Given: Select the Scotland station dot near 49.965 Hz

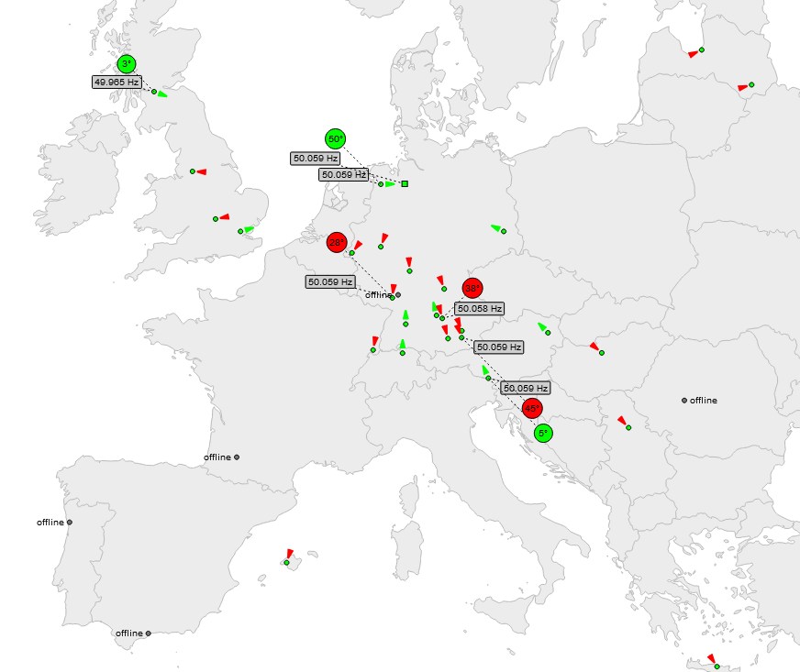Looking at the screenshot, I should click(x=153, y=92).
